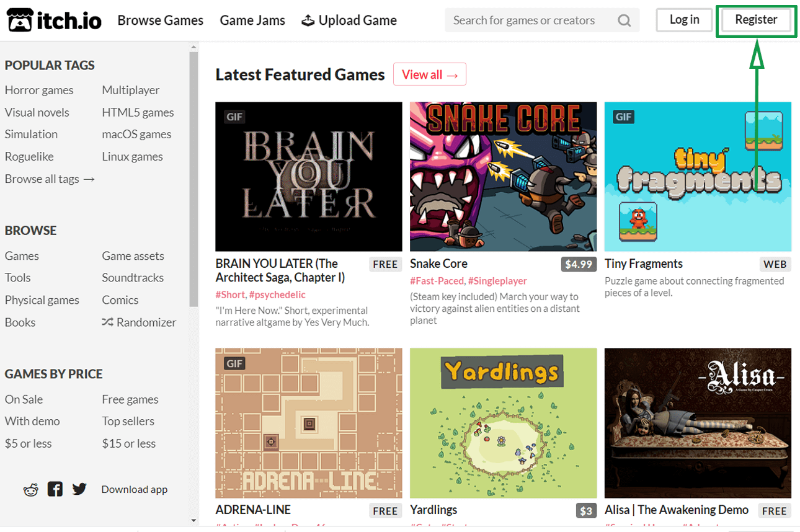This screenshot has width=800, height=532.
Task: Click the Yardlings $3 price badge
Action: (x=586, y=511)
